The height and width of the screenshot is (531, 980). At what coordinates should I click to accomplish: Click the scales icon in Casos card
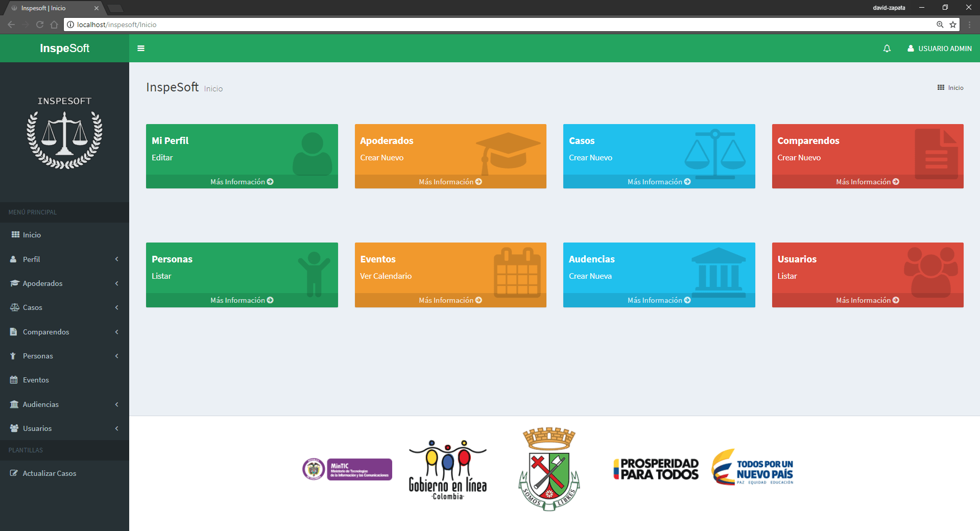click(715, 154)
